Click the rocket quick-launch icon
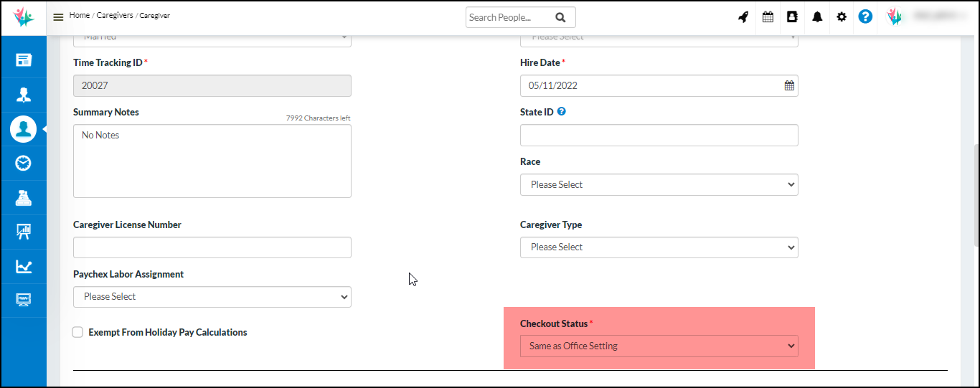This screenshot has height=388, width=980. point(743,17)
